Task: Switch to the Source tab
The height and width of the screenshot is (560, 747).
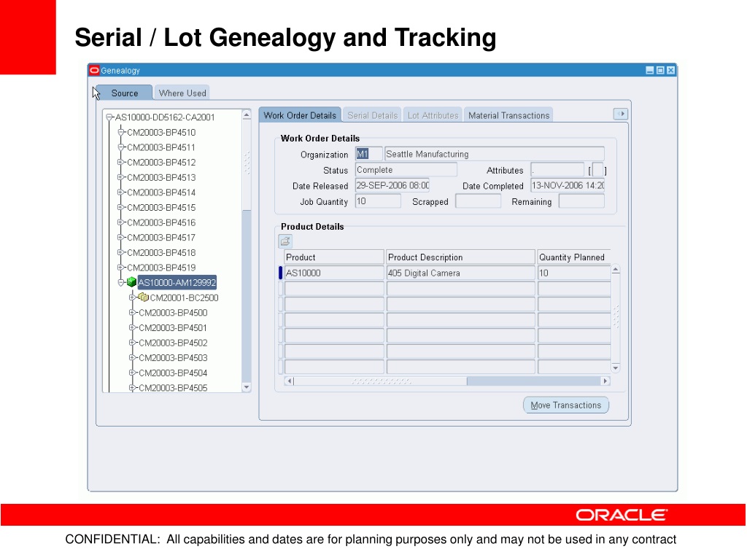Action: point(124,93)
